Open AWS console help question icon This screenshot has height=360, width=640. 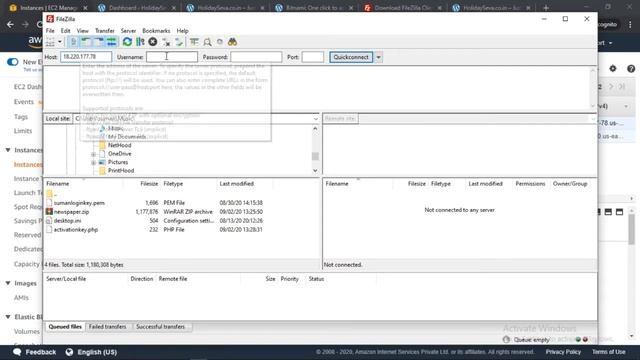pyautogui.click(x=631, y=69)
